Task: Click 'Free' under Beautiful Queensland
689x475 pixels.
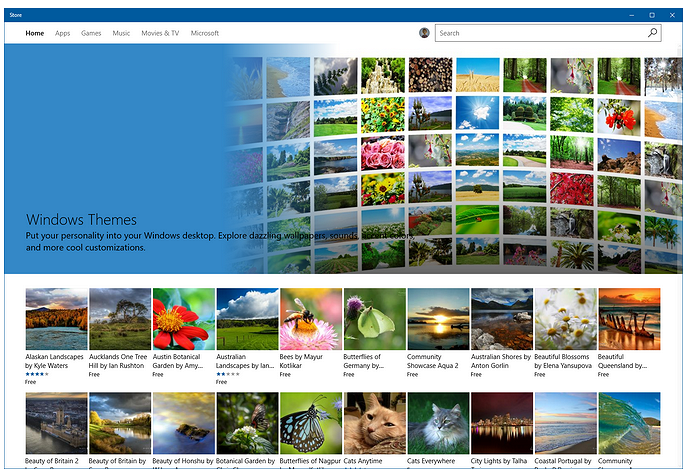Action: coord(603,374)
